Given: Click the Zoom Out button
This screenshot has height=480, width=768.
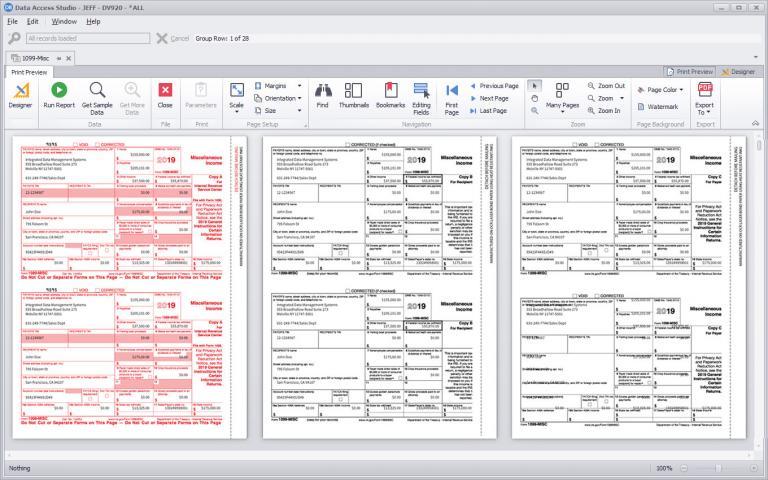Looking at the screenshot, I should (606, 86).
